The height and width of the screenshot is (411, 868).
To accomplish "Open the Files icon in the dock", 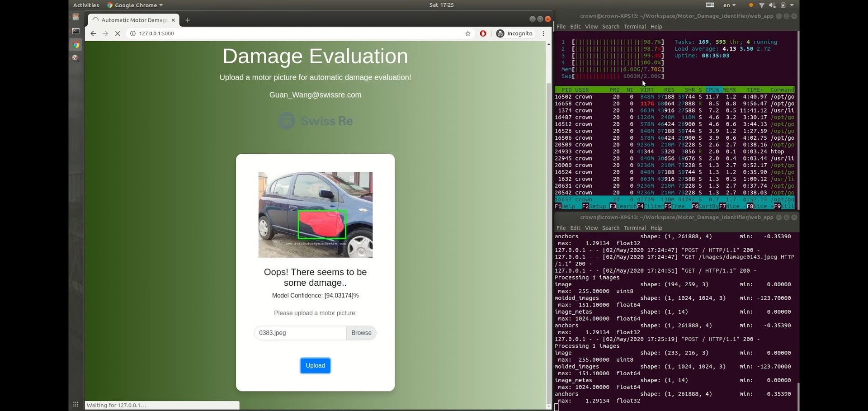I will [x=75, y=17].
